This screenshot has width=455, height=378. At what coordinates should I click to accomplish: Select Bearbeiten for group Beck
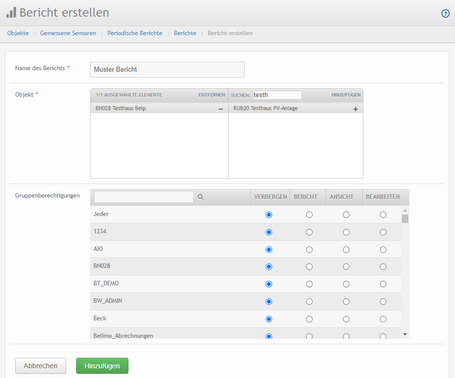tap(383, 319)
